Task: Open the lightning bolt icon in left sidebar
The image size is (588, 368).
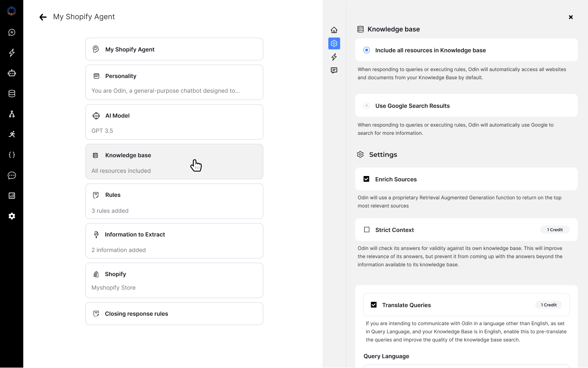Action: click(12, 53)
